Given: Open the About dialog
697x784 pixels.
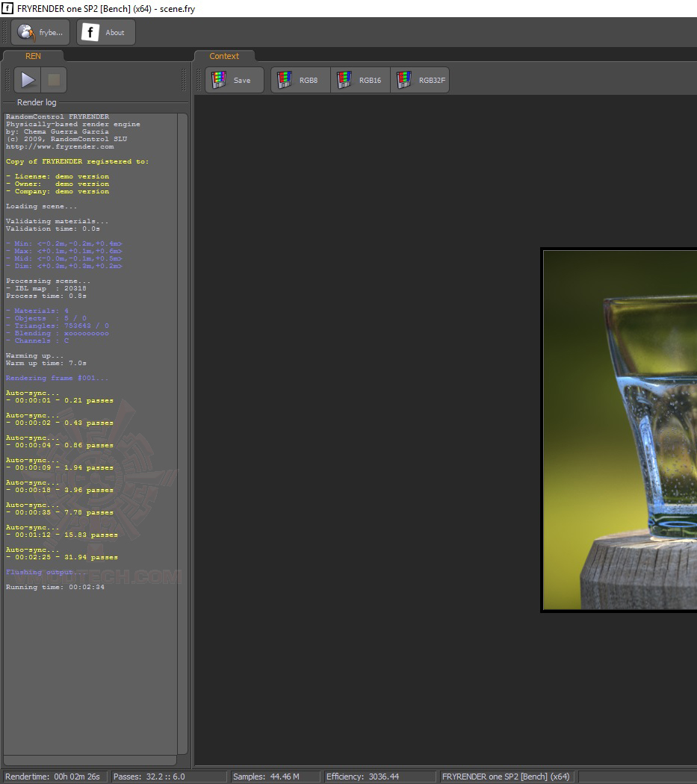Looking at the screenshot, I should [x=105, y=33].
